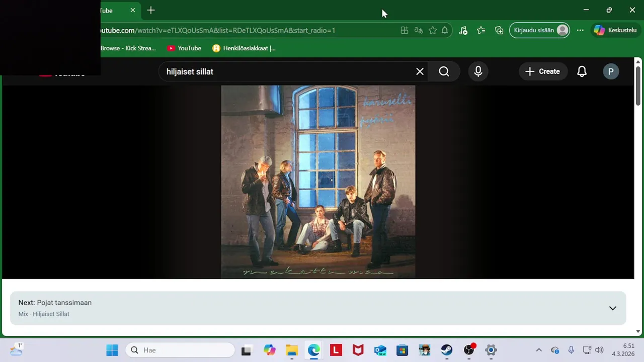
Task: Open YouTube notifications bell
Action: (x=582, y=71)
